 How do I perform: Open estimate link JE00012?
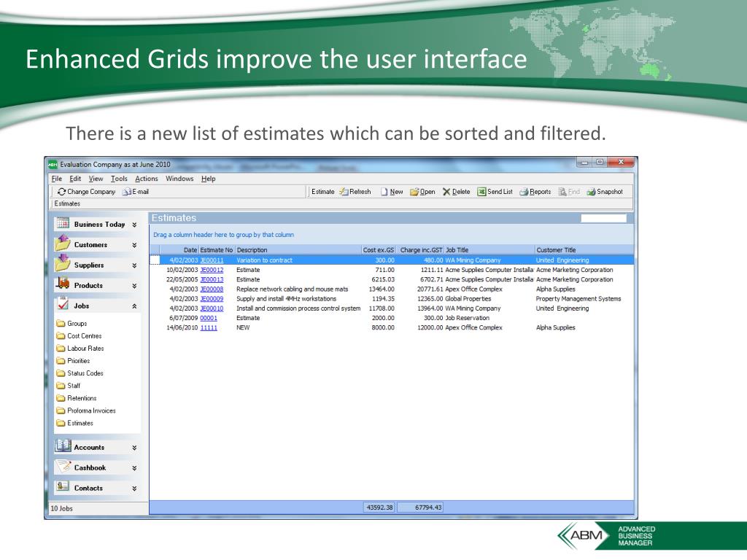pos(212,270)
